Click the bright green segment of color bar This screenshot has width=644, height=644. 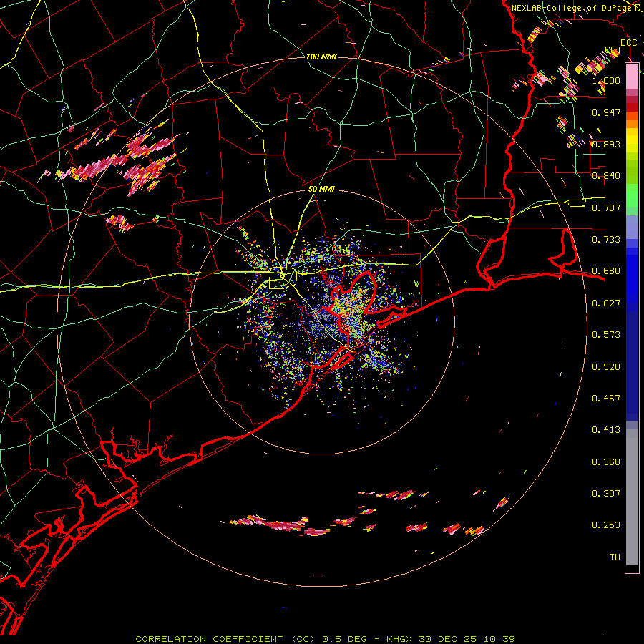(x=632, y=195)
